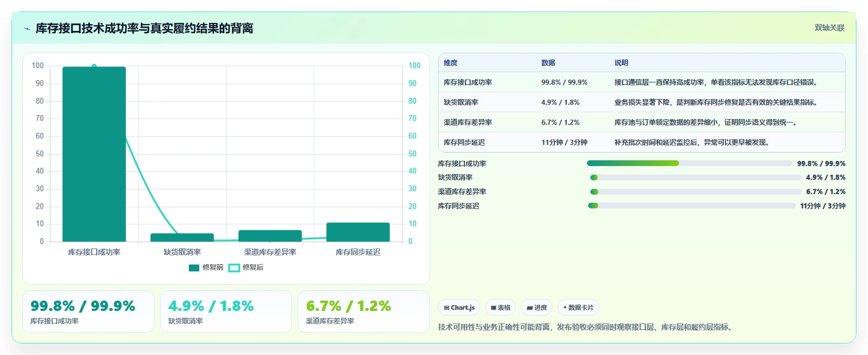Click the 库存接口成功率 label in the progress list
This screenshot has height=355, width=868.
coord(462,164)
